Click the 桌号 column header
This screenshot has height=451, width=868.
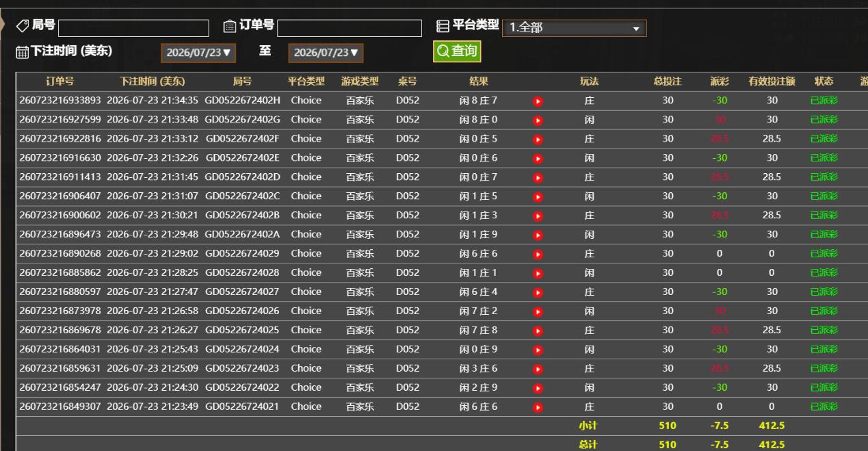tap(408, 81)
